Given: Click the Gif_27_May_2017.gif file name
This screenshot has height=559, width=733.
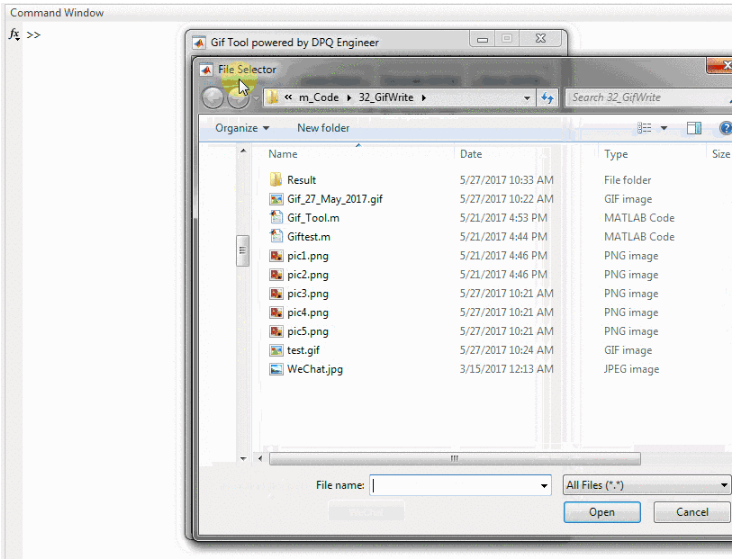Looking at the screenshot, I should point(335,199).
